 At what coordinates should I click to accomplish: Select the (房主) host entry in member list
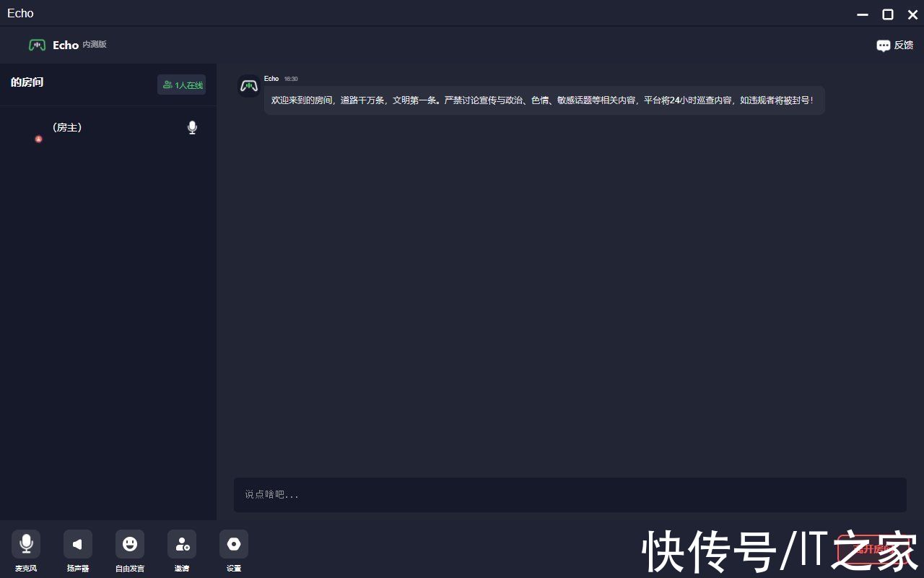point(108,128)
